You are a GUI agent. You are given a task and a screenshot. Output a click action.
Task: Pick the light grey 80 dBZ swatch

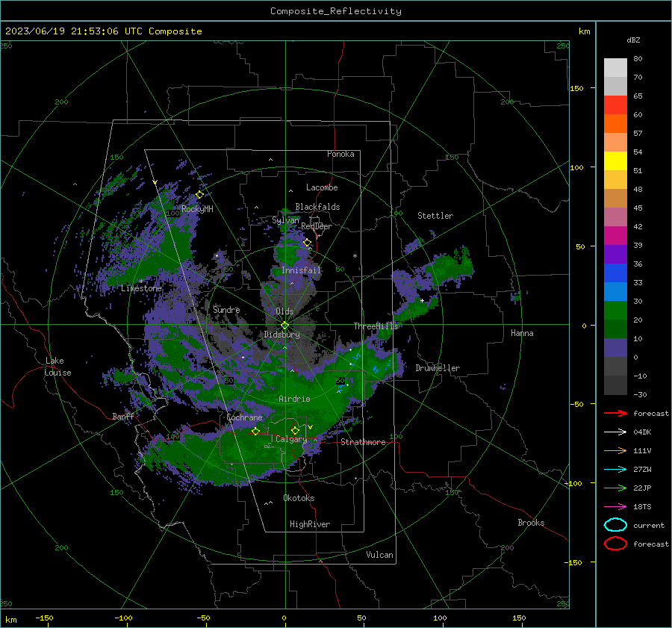(615, 67)
